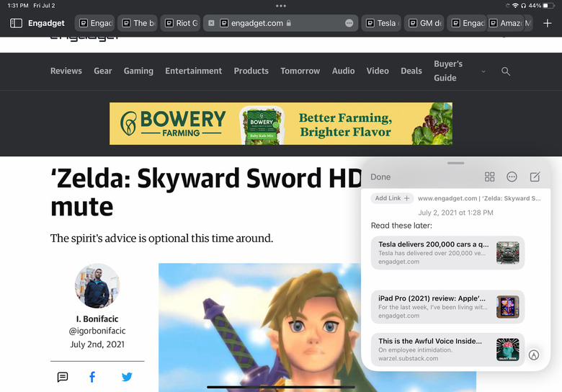Tap the Quick Note drag handle
Screen dimensions: 562x392
pyautogui.click(x=455, y=163)
